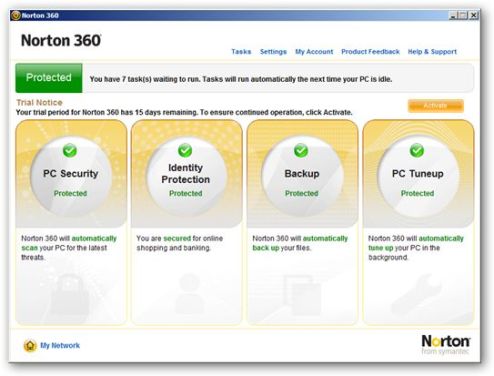
Task: Click the Norton 360 title bar icon
Action: tap(16, 15)
